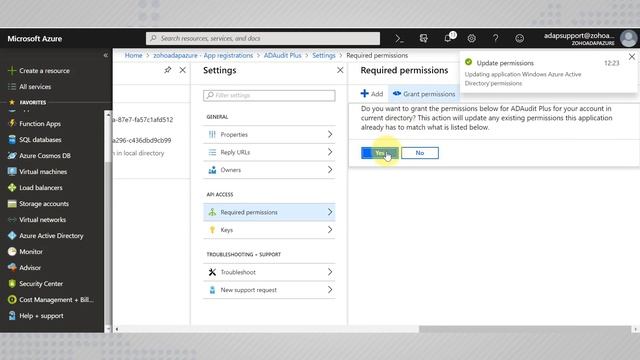Select Required permissions in Settings
Viewport: 640px width, 360px height.
coord(269,212)
